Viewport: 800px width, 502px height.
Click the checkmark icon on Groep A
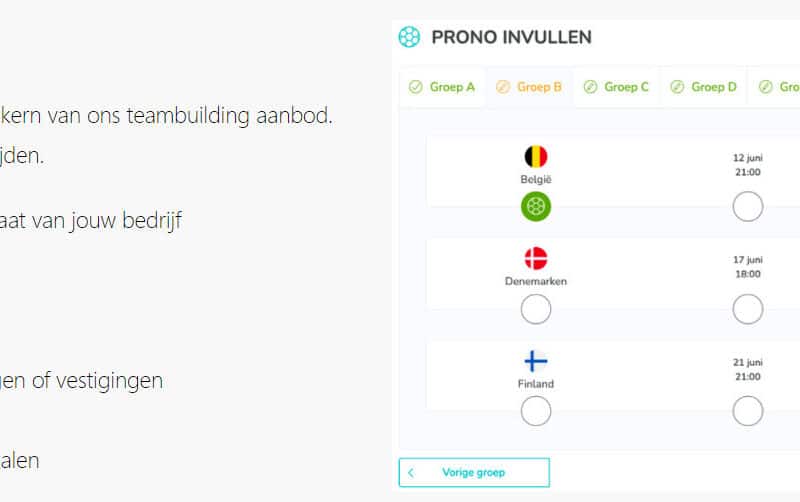coord(416,87)
